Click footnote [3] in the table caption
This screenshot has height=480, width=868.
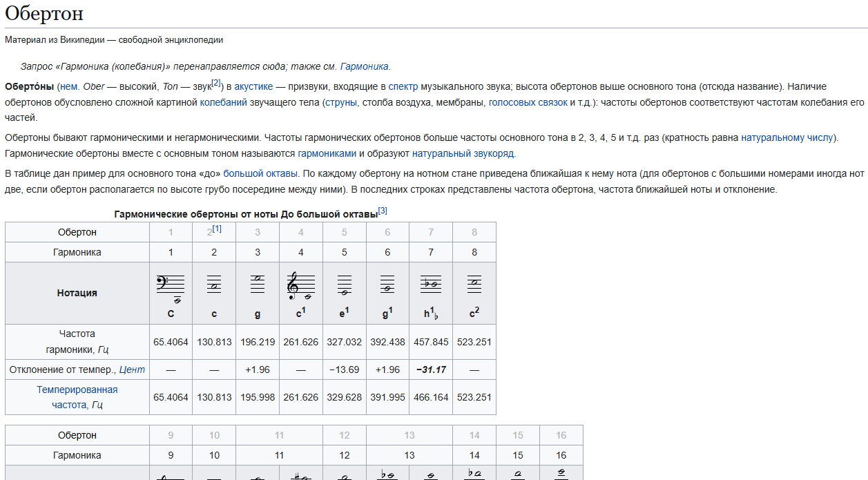click(383, 211)
